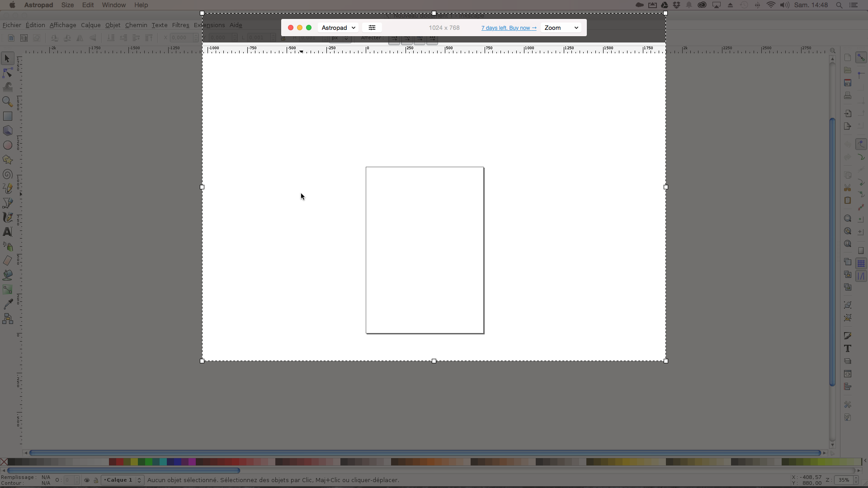This screenshot has width=868, height=488.
Task: Click the opacity O value stepper
Action: point(77,480)
